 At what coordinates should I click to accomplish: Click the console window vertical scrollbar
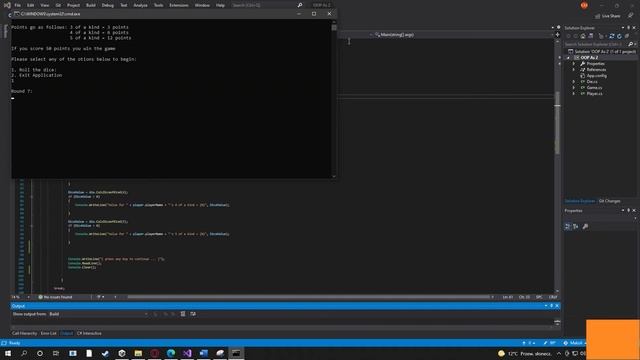pos(334,100)
